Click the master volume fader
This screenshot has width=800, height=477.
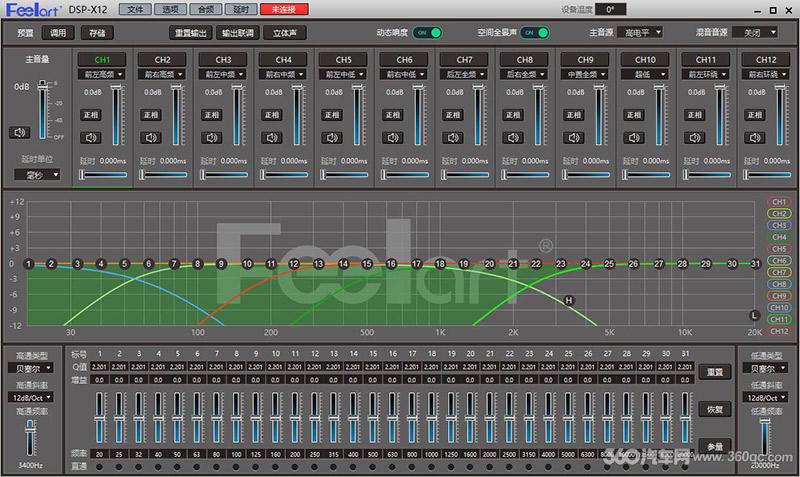click(43, 110)
